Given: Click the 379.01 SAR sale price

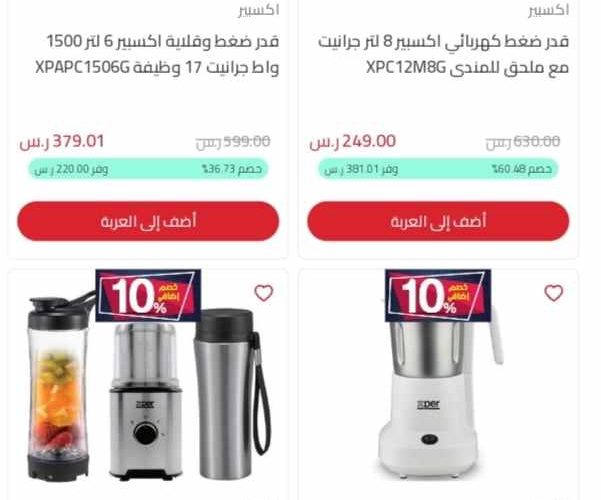Looking at the screenshot, I should click(62, 141).
